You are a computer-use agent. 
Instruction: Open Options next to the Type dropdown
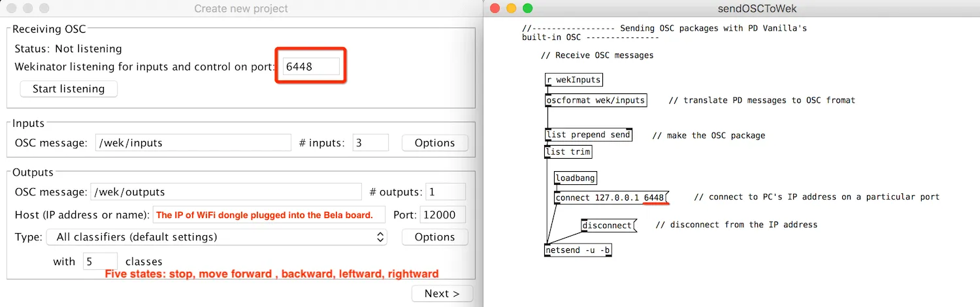pyautogui.click(x=434, y=236)
